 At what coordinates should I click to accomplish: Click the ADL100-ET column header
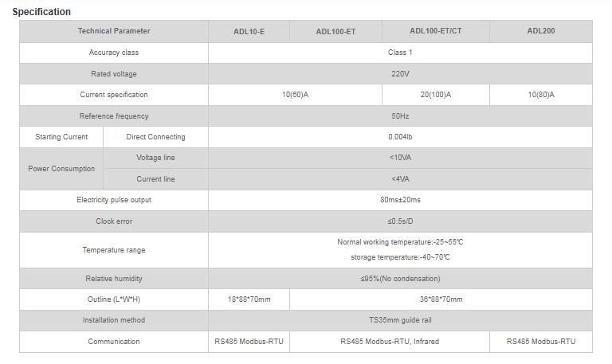335,32
